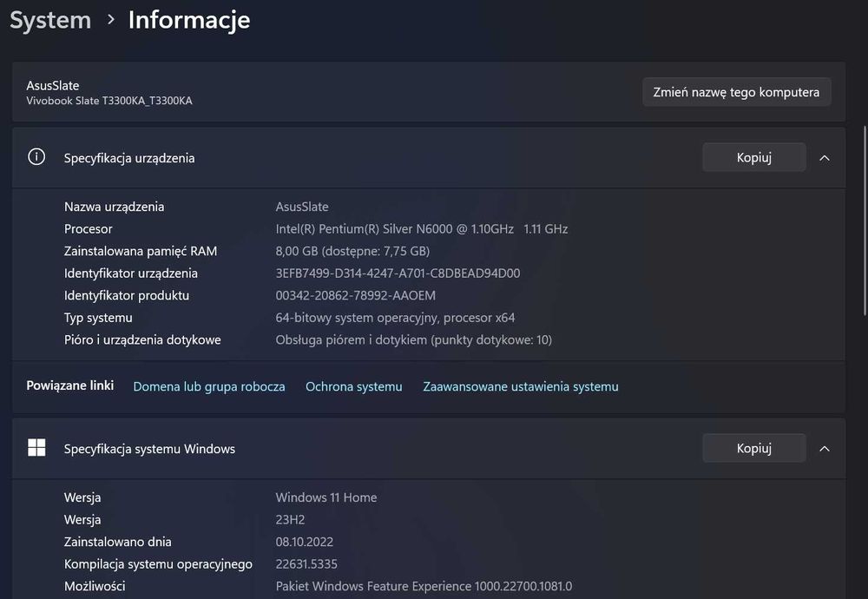Copy Windows specifications with Kopiuj
The width and height of the screenshot is (868, 599).
point(753,448)
